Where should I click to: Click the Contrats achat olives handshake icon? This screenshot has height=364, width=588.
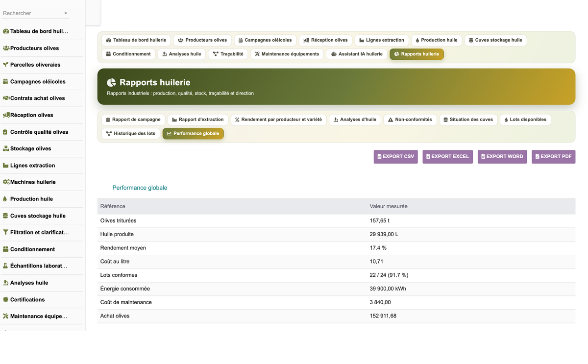(x=6, y=98)
